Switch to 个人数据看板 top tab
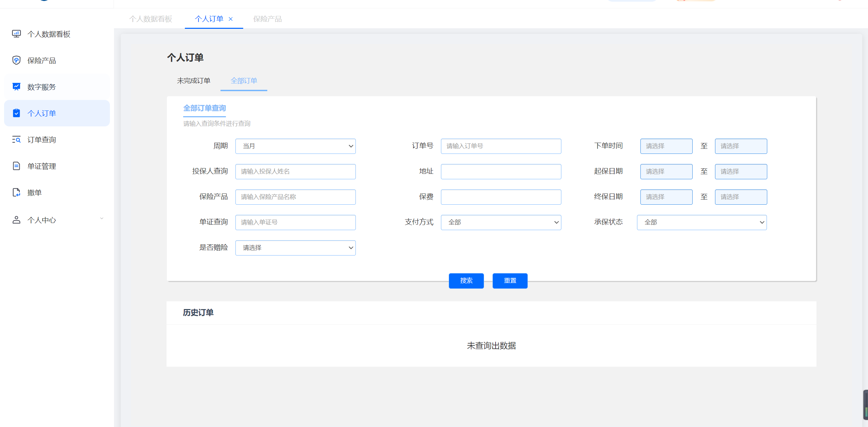The width and height of the screenshot is (868, 427). pyautogui.click(x=151, y=19)
